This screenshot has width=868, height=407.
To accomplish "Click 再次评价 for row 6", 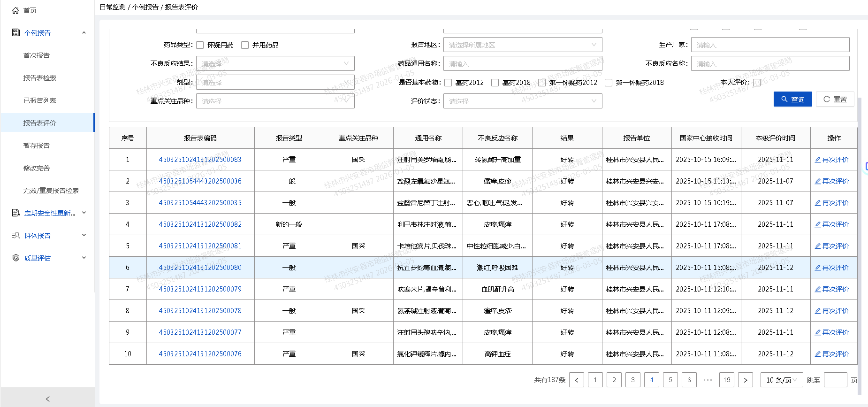I will click(832, 268).
